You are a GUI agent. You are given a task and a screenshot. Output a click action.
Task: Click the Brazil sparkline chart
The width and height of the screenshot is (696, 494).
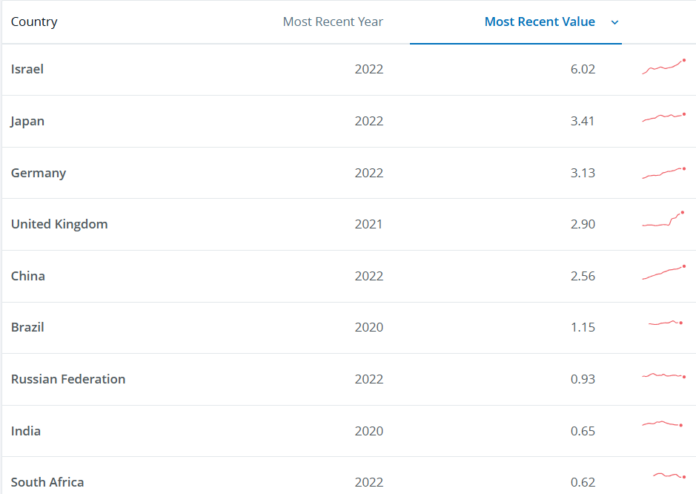[x=665, y=323]
